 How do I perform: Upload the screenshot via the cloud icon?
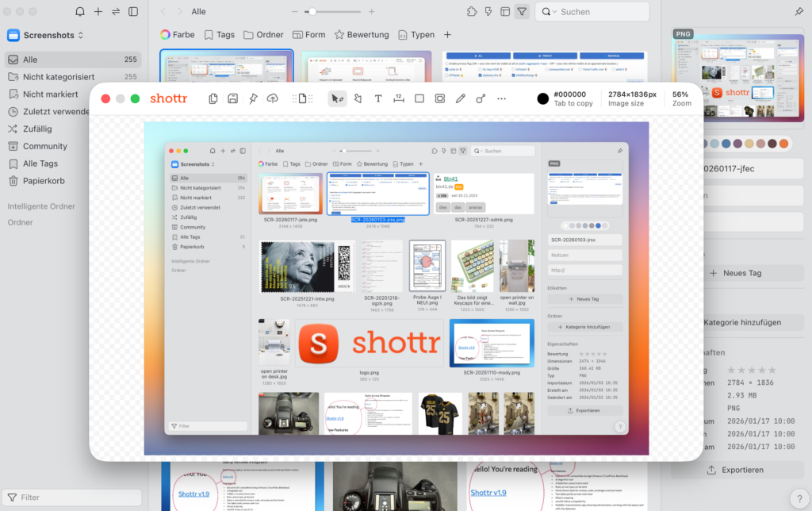[272, 98]
